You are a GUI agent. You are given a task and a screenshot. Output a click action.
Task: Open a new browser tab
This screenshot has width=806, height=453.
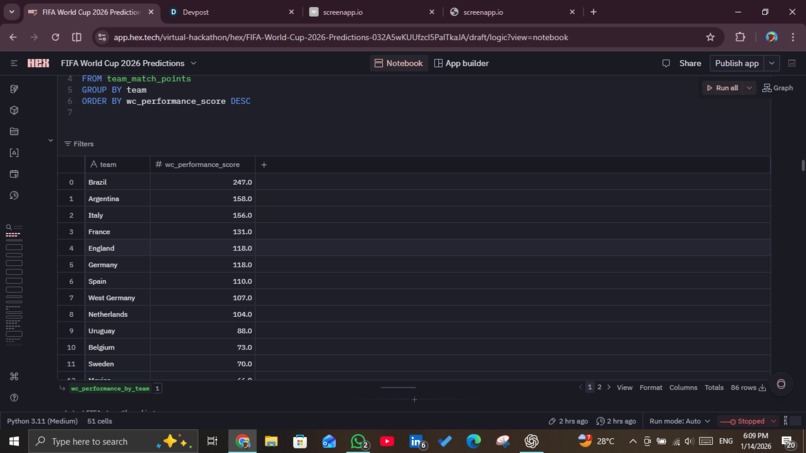click(593, 12)
